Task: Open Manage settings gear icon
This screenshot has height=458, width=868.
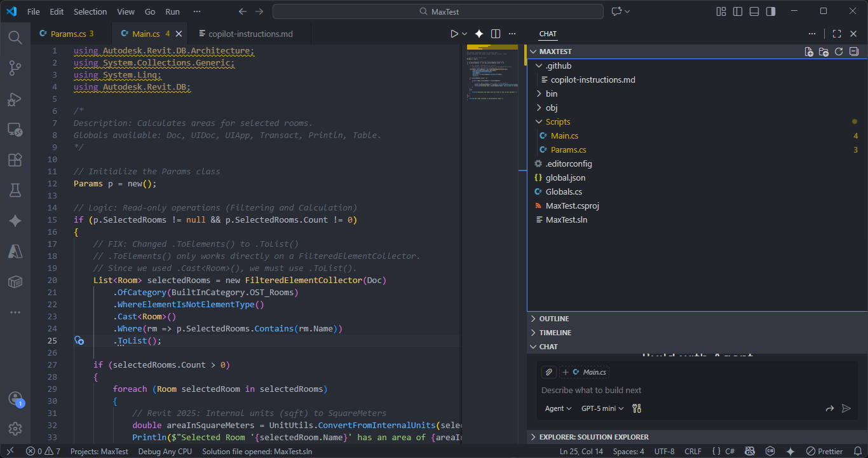Action: [x=15, y=429]
